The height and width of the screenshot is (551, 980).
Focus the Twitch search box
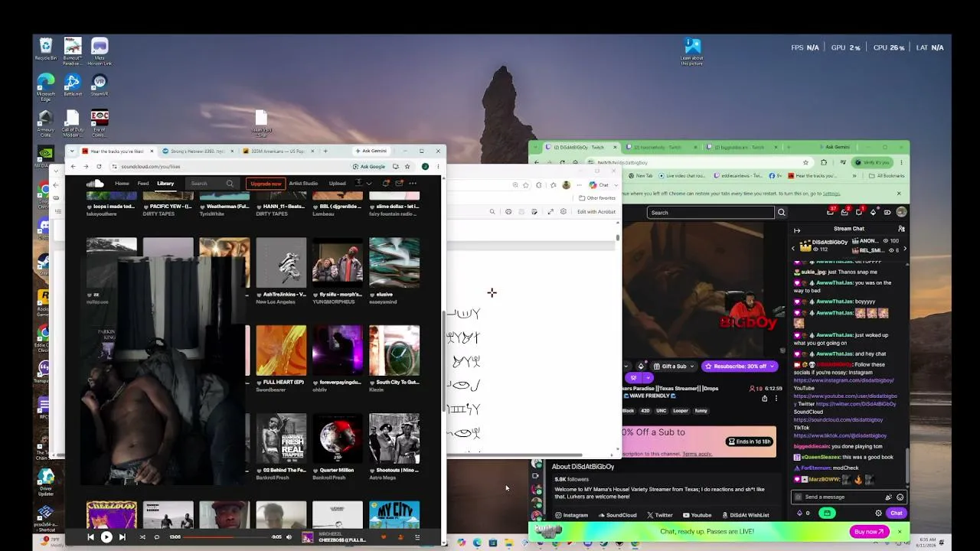click(x=710, y=213)
